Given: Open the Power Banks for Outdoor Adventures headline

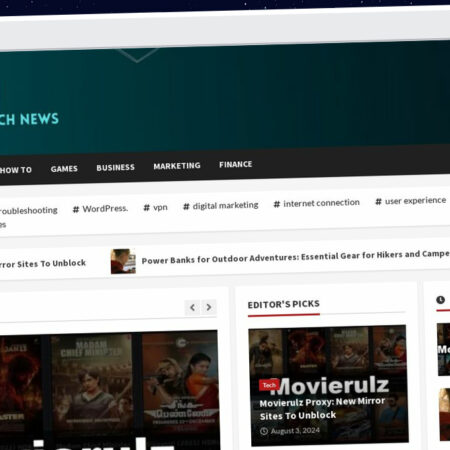Looking at the screenshot, I should [x=296, y=257].
